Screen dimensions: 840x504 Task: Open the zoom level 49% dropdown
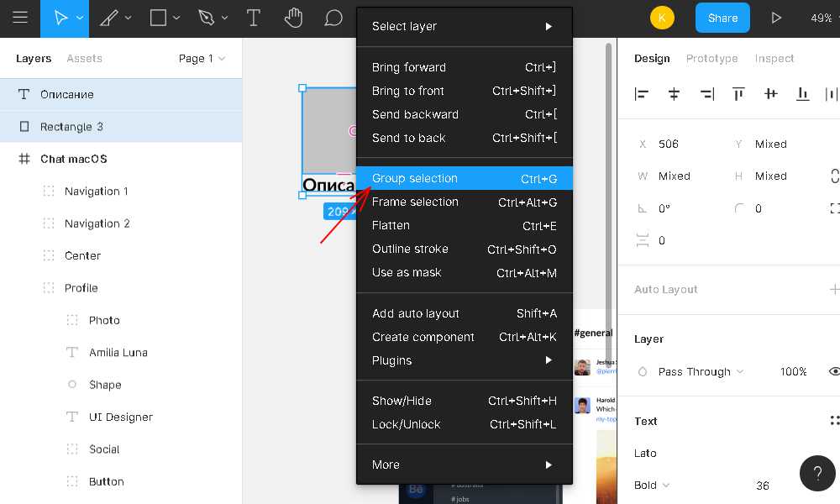(822, 18)
